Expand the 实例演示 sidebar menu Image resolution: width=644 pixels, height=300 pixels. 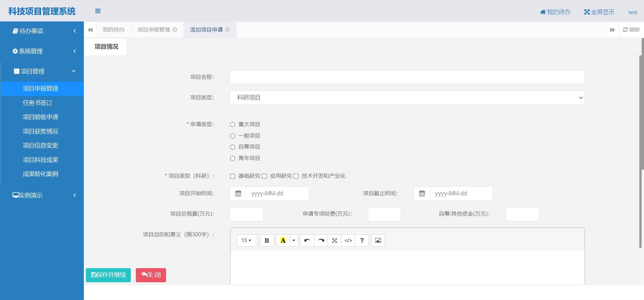click(42, 195)
